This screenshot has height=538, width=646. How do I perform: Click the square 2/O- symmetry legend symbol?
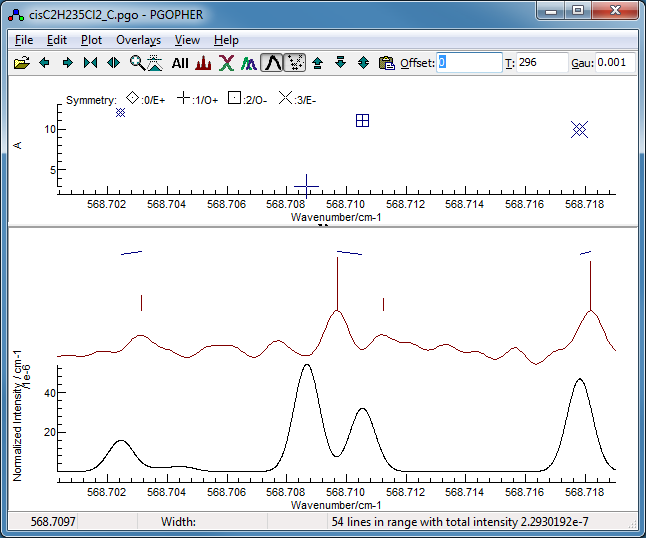coord(234,98)
